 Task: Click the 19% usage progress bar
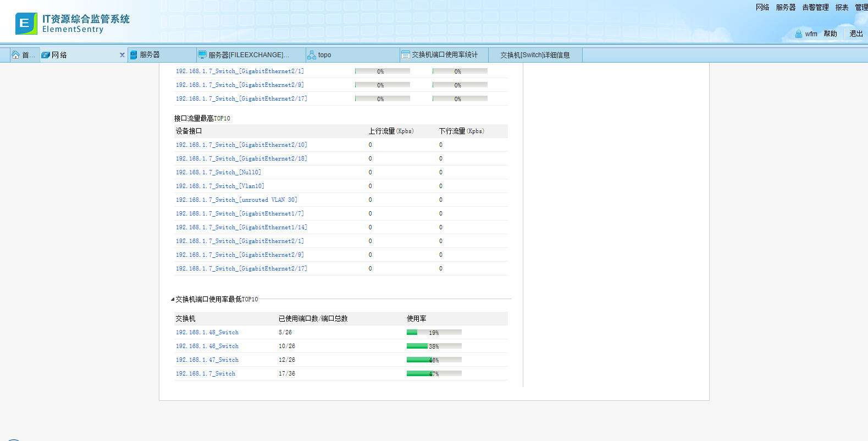pos(434,332)
